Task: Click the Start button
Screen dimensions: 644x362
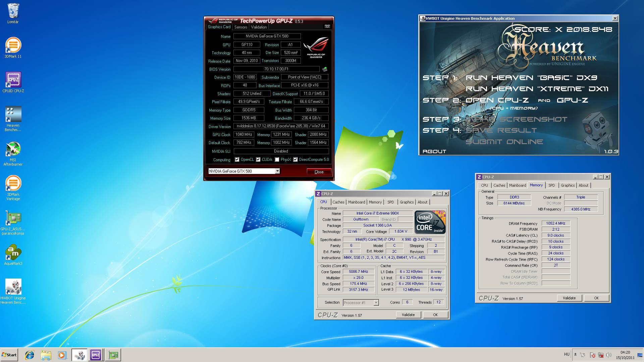Action: [x=9, y=355]
